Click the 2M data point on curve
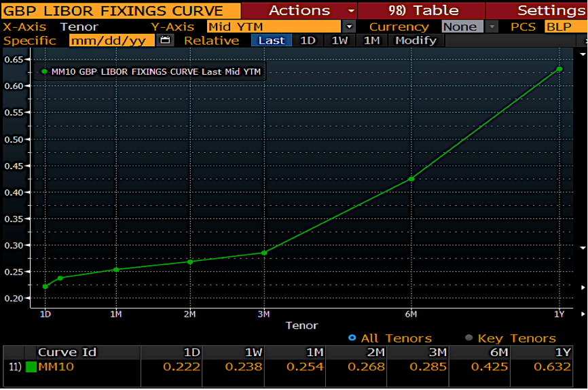Viewport: 588px width, 390px height. tap(190, 262)
